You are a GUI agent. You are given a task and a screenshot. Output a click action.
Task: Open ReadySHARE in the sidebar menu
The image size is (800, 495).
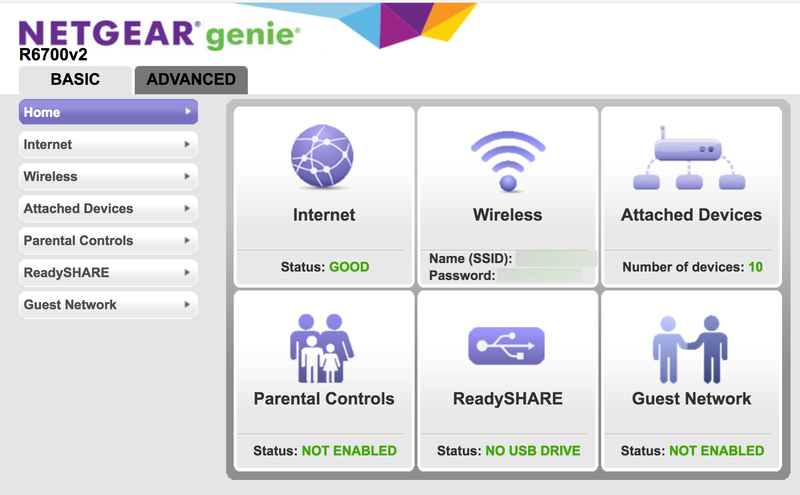click(x=108, y=273)
